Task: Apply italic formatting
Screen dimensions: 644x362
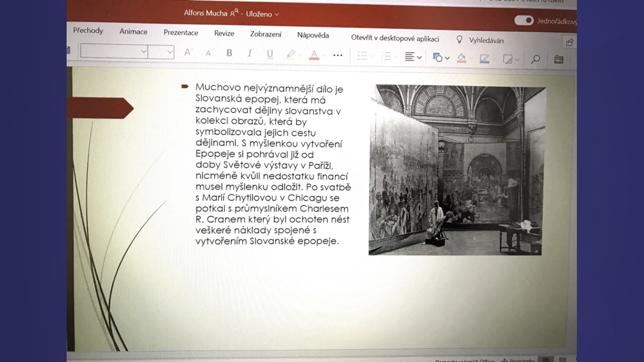Action: tap(250, 54)
